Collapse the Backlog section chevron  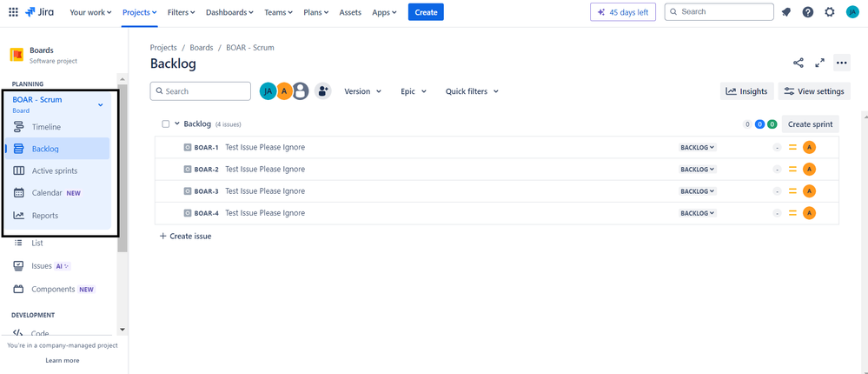[177, 124]
